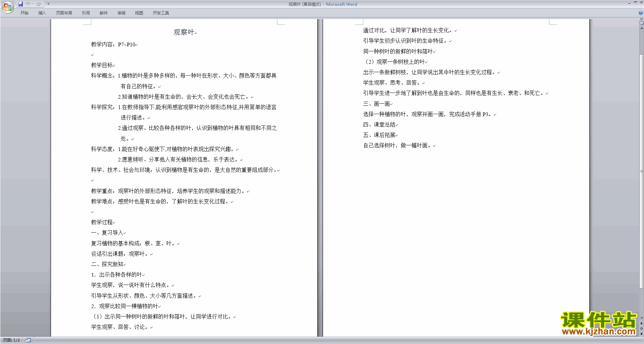Image resolution: width=644 pixels, height=344 pixels.
Task: Select the 邮件 ribbon tab
Action: coord(104,13)
